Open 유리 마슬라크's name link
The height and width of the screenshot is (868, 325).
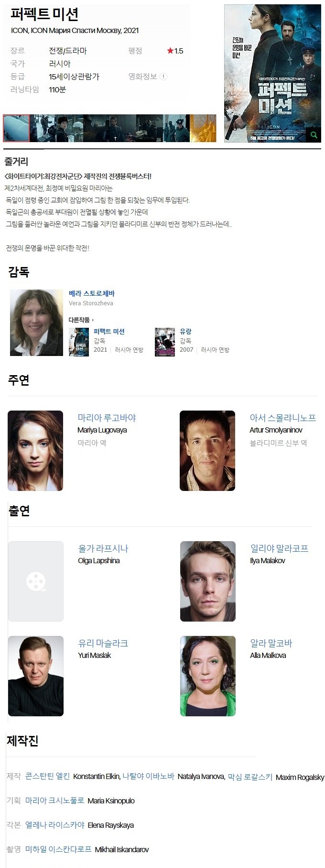tap(103, 643)
